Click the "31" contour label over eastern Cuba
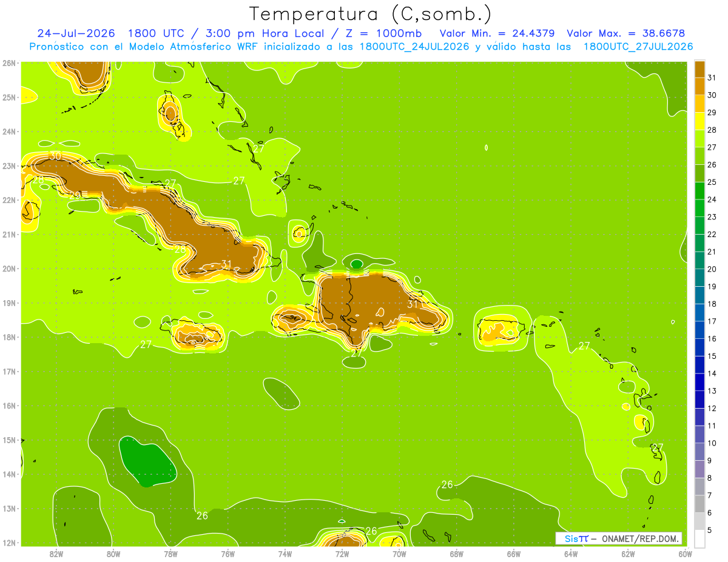 click(x=226, y=264)
